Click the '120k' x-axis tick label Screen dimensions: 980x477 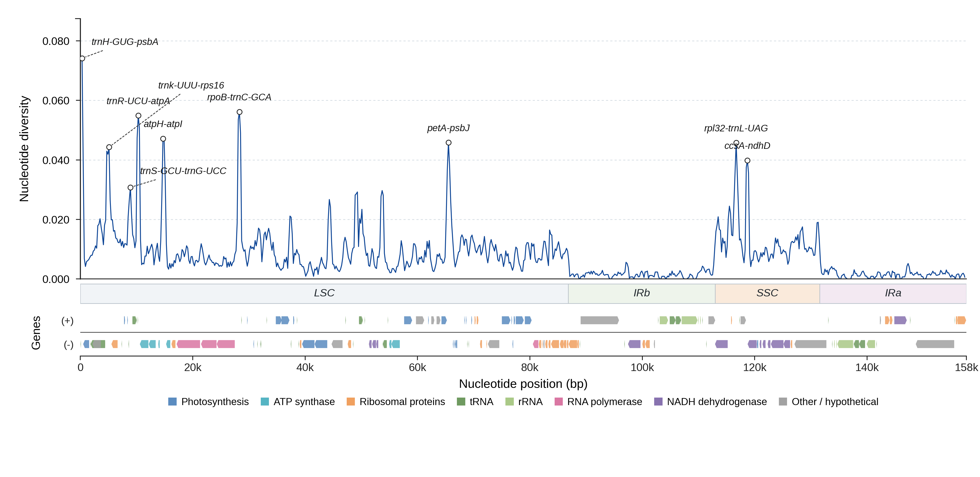(x=754, y=368)
